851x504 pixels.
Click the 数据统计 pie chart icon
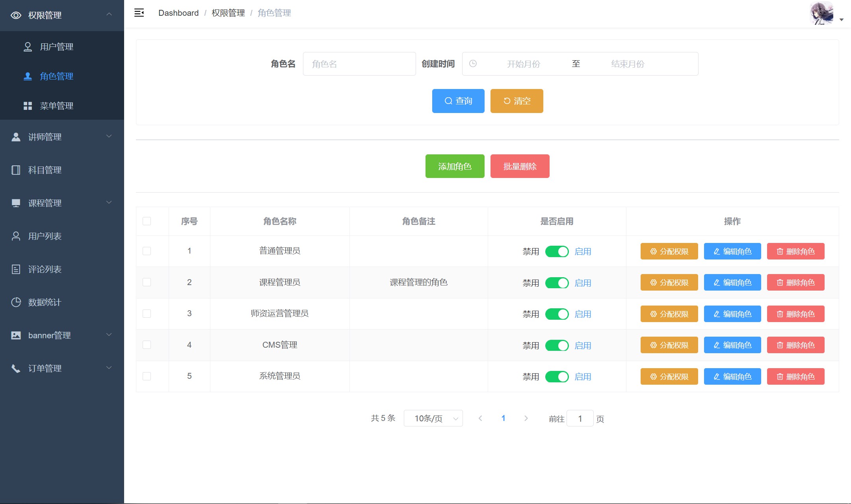tap(16, 302)
